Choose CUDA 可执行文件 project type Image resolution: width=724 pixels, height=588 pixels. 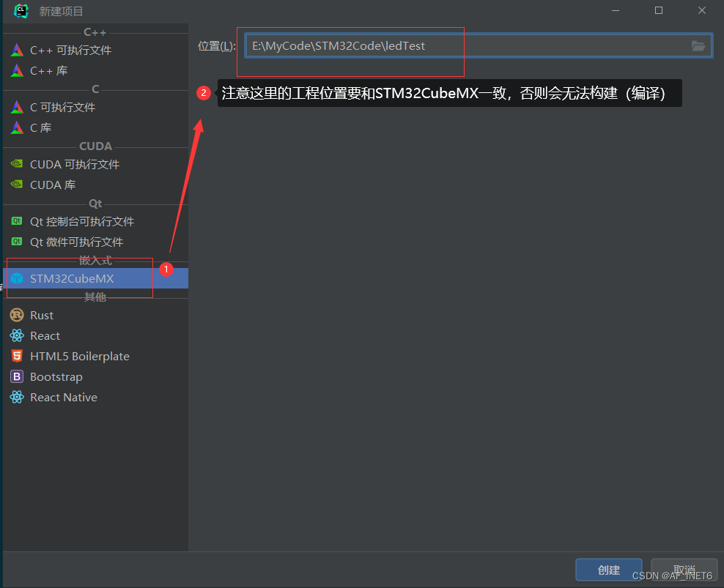95,164
